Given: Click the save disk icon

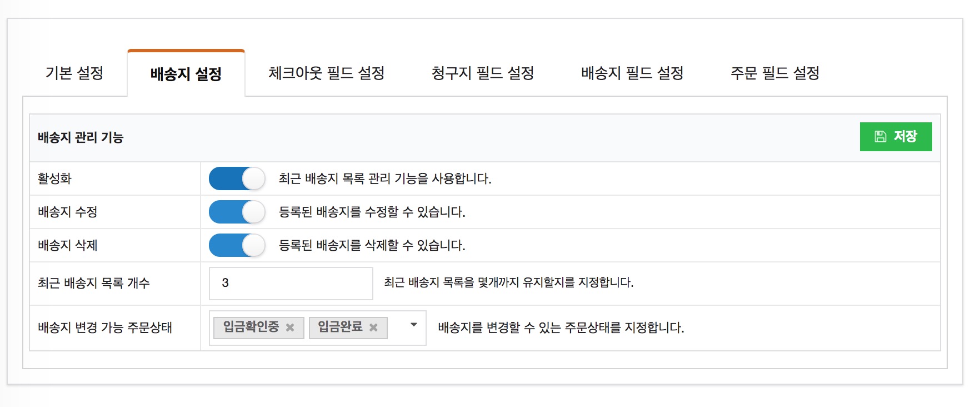Looking at the screenshot, I should click(881, 137).
